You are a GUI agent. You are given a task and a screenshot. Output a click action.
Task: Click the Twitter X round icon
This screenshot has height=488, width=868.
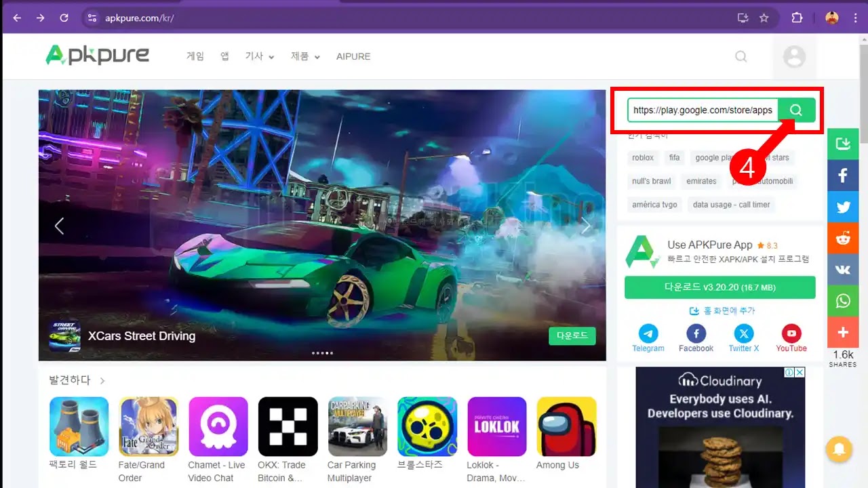pos(744,333)
